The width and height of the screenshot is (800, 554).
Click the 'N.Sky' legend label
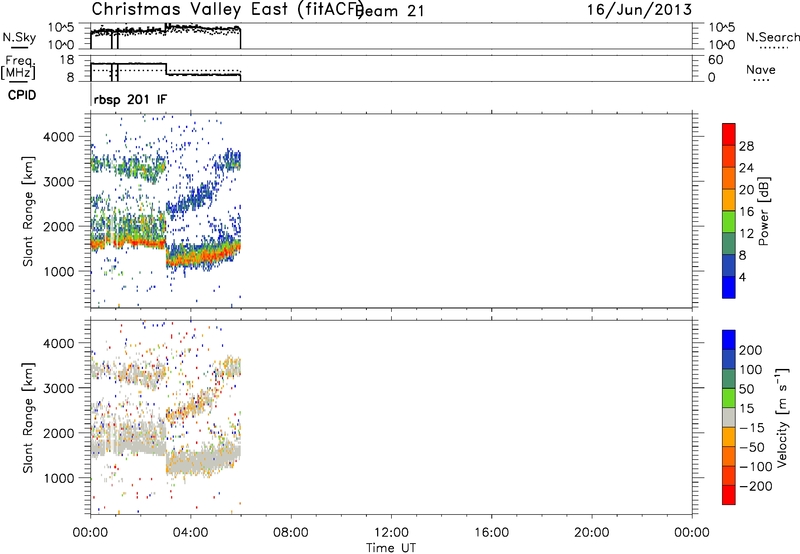[19, 37]
